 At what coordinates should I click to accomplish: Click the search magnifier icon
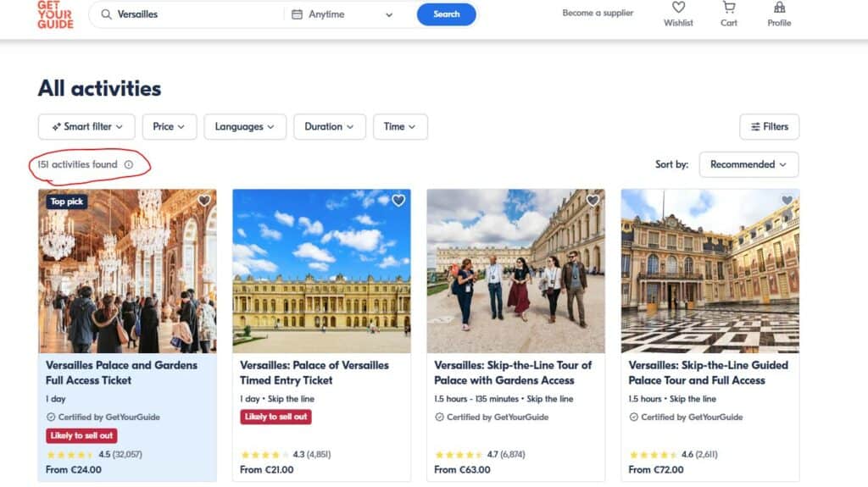[x=106, y=14]
